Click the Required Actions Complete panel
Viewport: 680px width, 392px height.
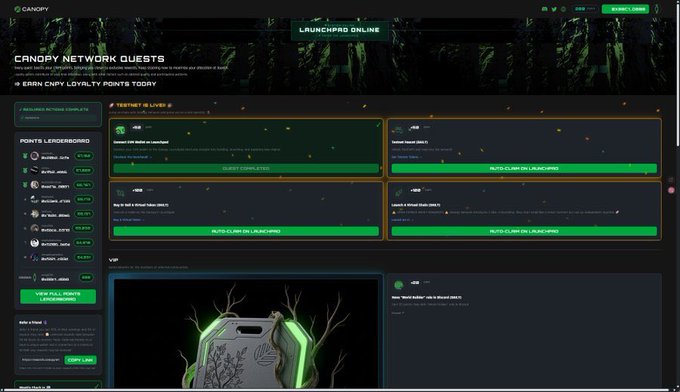(58, 114)
